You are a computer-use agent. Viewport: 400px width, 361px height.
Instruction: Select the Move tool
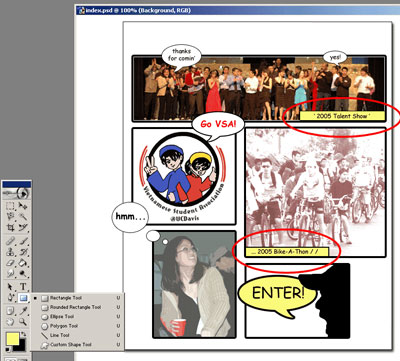pyautogui.click(x=23, y=206)
